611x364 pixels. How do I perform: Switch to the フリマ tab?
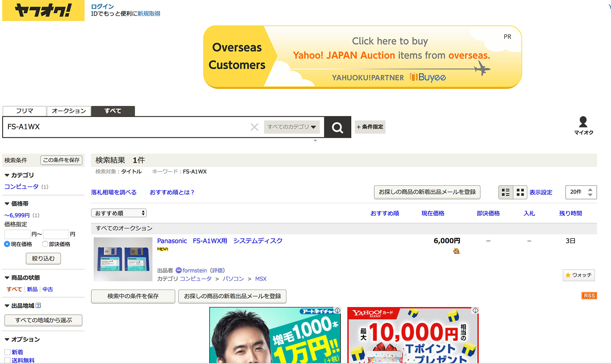(x=24, y=111)
